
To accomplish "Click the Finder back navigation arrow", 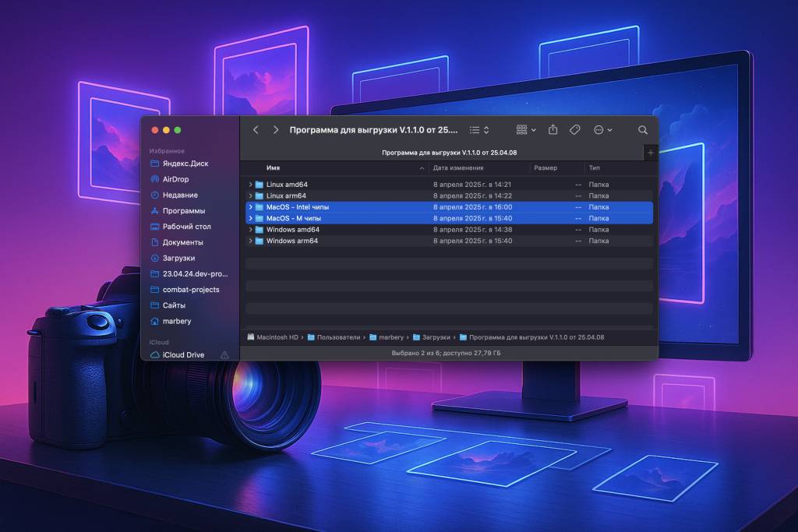I will (256, 130).
